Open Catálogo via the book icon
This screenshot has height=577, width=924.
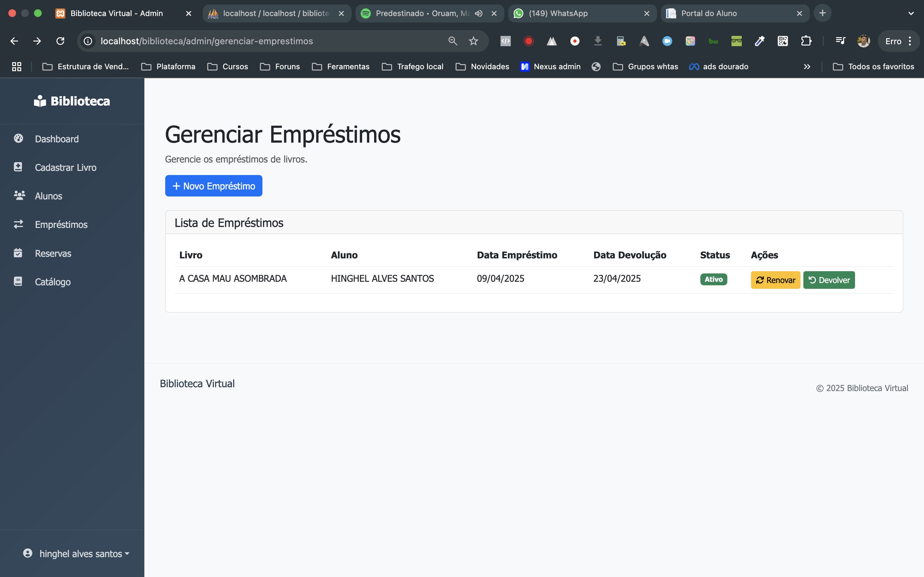19,281
